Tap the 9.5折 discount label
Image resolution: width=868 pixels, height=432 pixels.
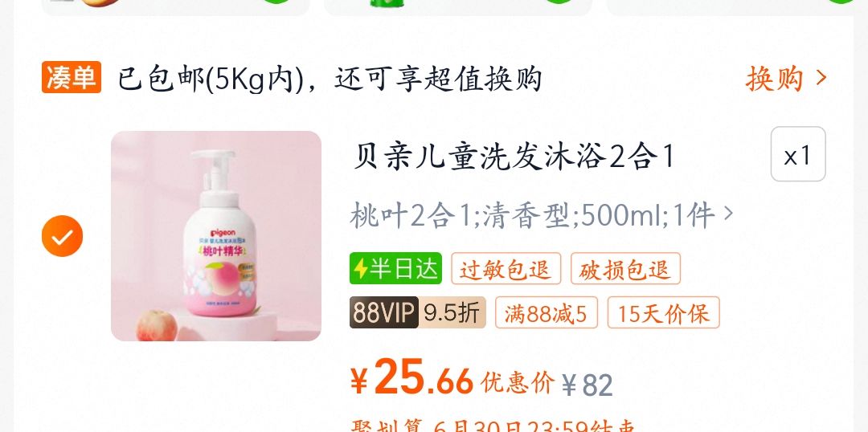coord(452,312)
